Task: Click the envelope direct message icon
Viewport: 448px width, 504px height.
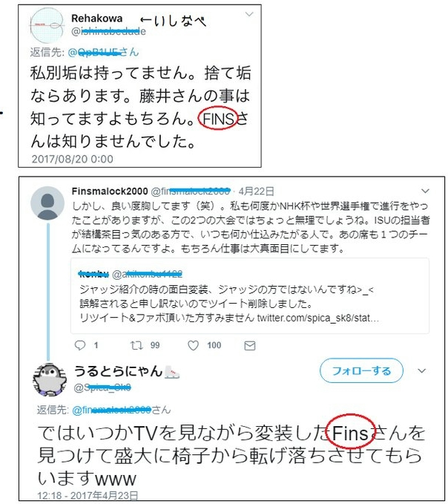Action: (250, 346)
